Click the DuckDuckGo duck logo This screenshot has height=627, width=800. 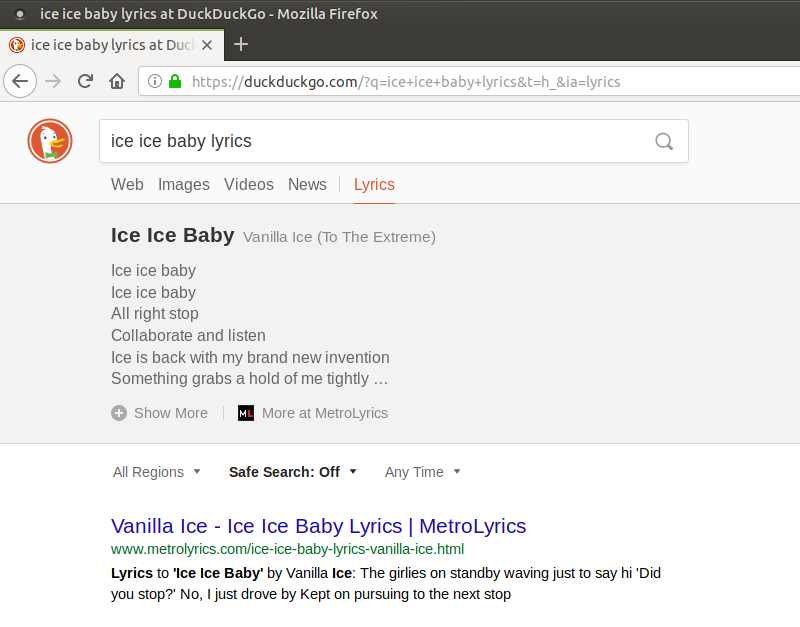tap(50, 141)
